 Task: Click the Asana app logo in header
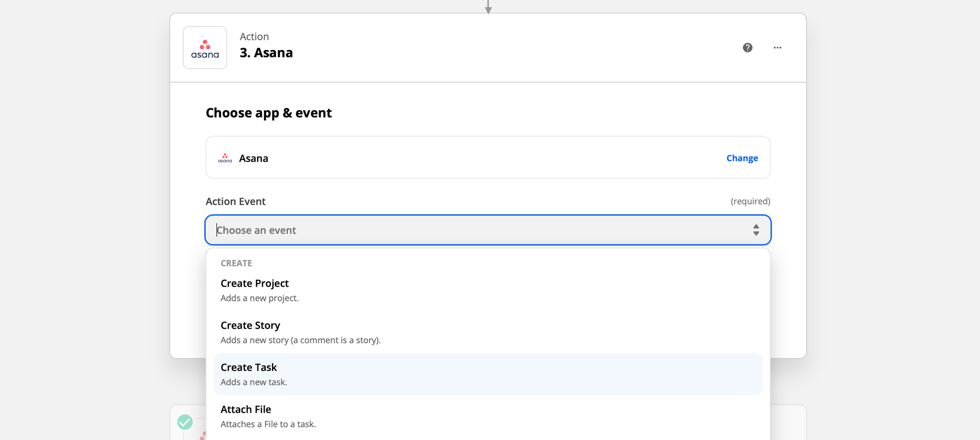[x=205, y=48]
